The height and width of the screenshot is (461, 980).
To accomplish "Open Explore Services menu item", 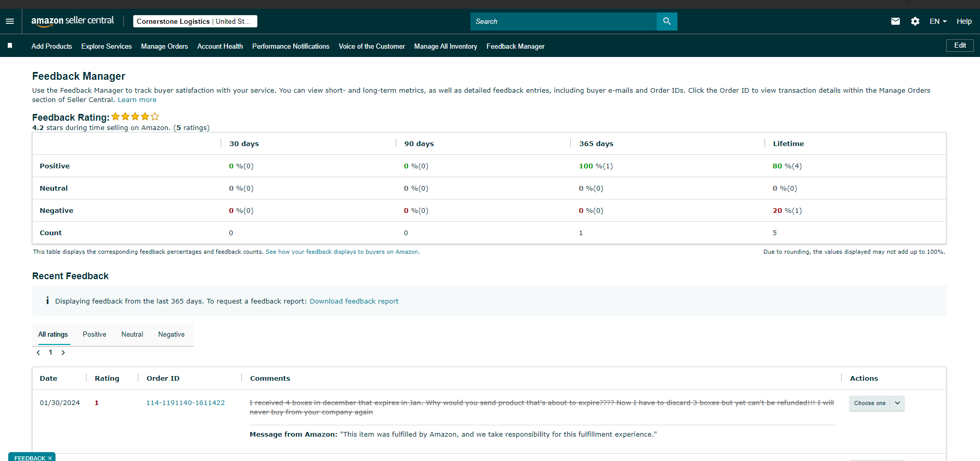I will (x=107, y=46).
